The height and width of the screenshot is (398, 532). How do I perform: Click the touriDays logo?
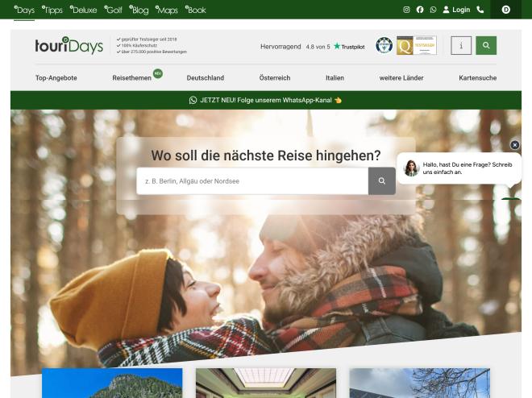[x=69, y=45]
